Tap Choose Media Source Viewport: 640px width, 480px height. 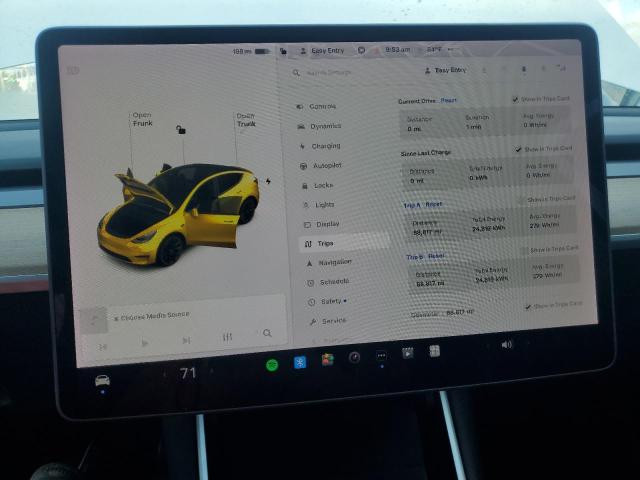151,316
